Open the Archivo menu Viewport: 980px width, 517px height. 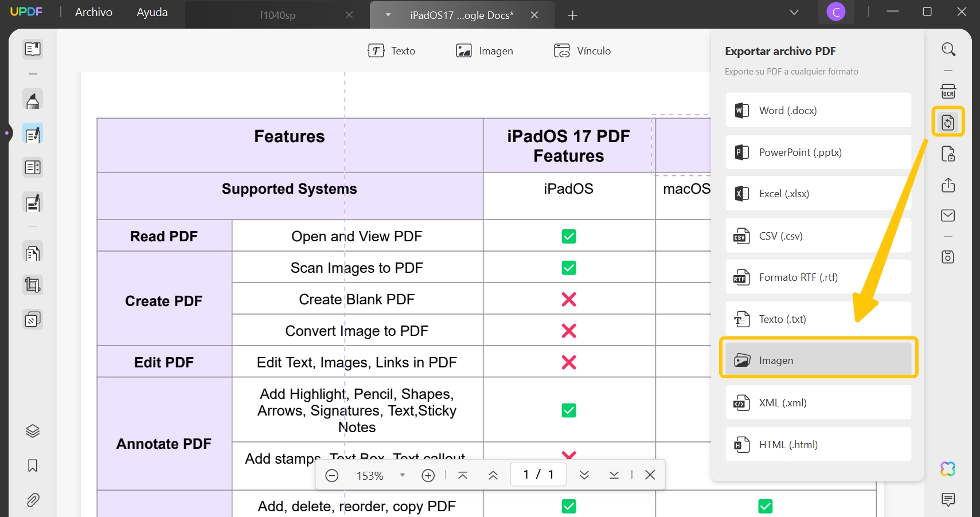pos(93,12)
